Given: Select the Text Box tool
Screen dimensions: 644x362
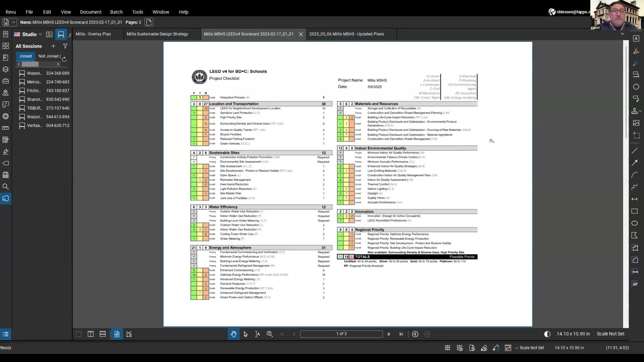Looking at the screenshot, I should coord(636,39).
